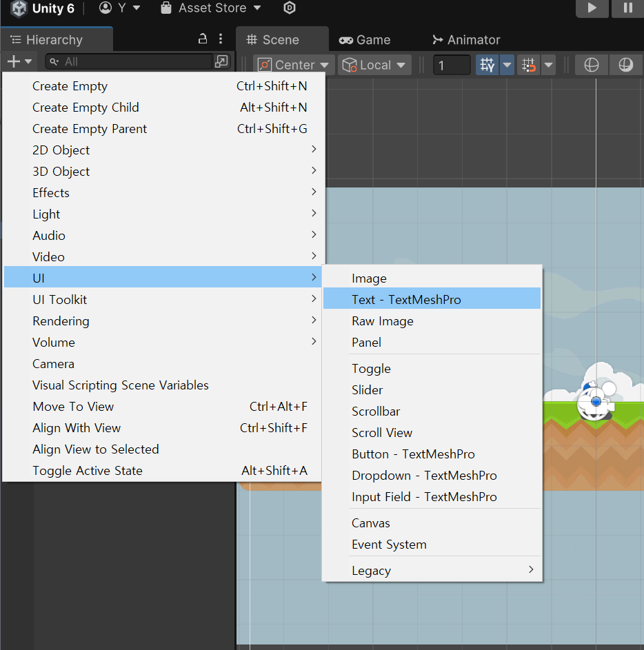The width and height of the screenshot is (644, 650).
Task: Toggle the grid visibility icon
Action: point(487,65)
